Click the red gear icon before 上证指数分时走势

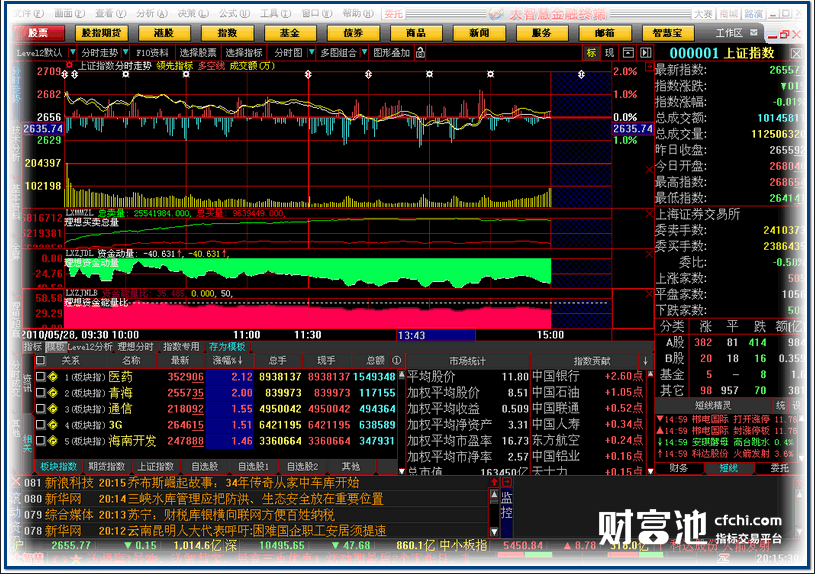[69, 66]
